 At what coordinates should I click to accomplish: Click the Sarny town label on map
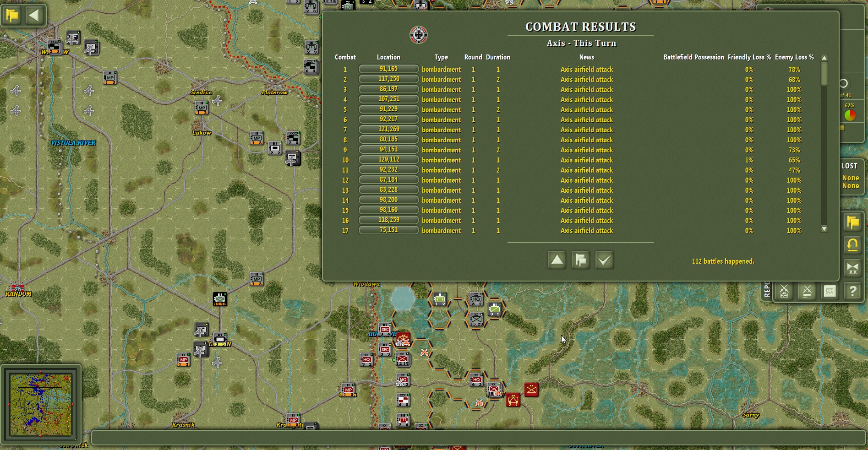coord(751,415)
